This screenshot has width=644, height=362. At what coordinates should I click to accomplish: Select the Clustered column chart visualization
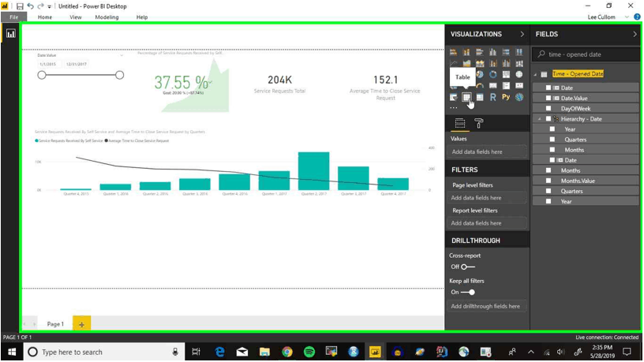(492, 52)
